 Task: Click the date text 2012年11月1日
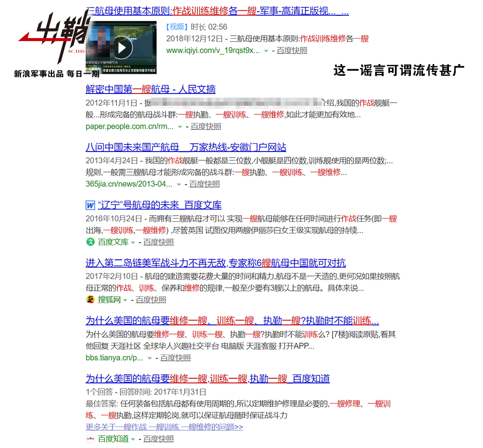[x=111, y=103]
